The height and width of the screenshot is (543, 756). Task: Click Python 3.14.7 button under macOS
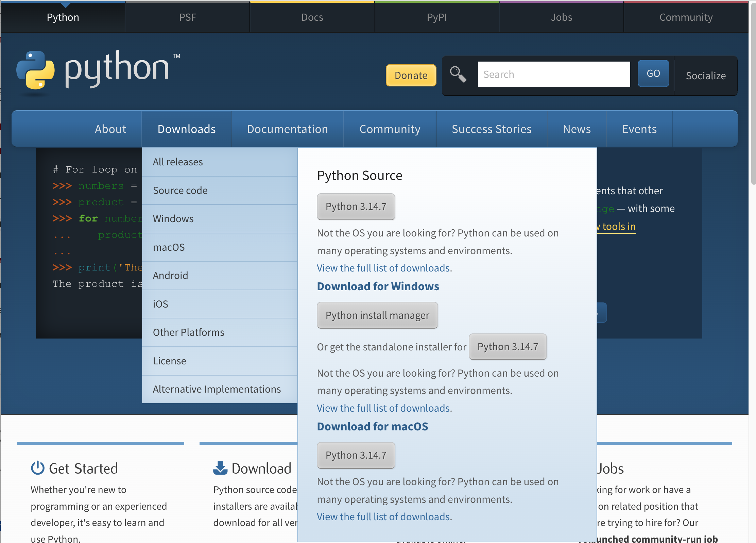pos(356,455)
